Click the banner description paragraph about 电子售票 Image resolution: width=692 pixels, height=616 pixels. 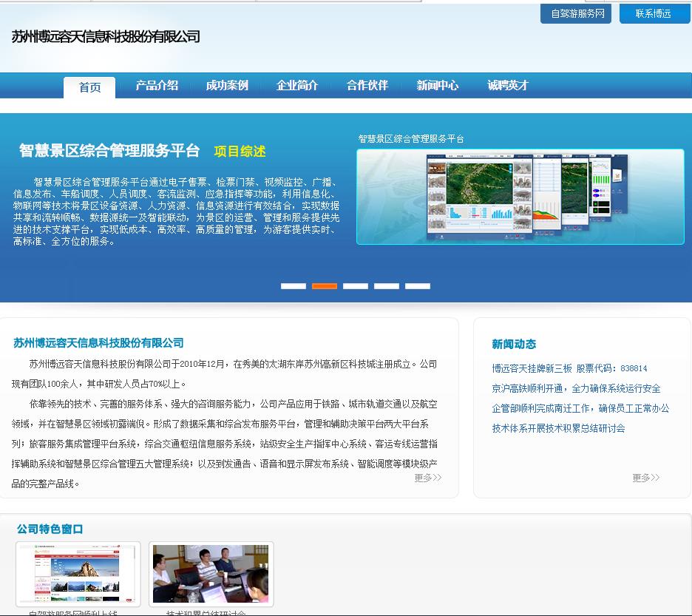(176, 211)
